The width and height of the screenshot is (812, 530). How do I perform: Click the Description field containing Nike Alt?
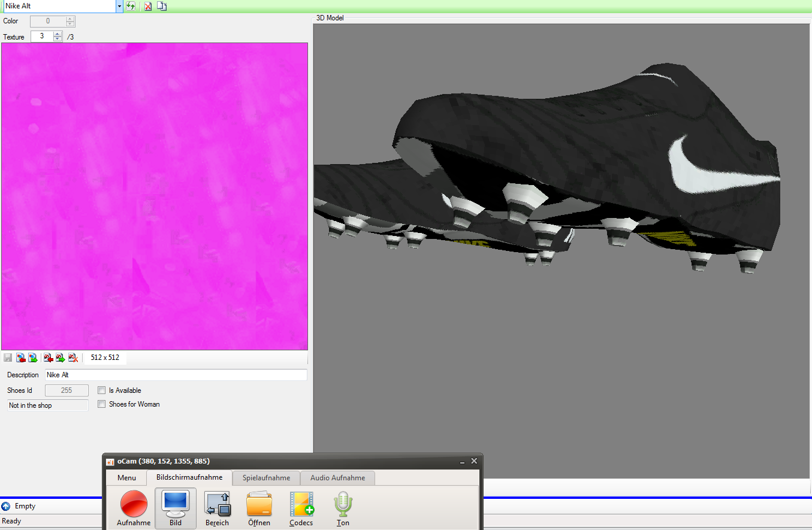click(x=176, y=375)
